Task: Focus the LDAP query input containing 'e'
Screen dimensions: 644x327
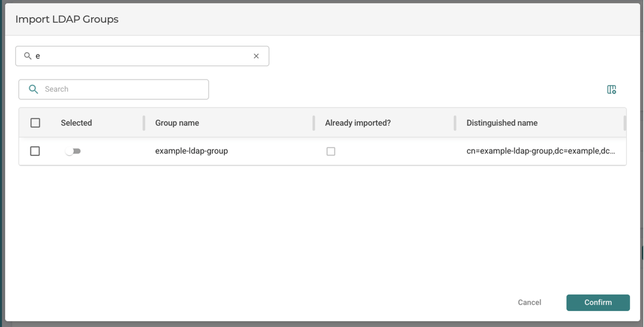Action: [x=142, y=56]
